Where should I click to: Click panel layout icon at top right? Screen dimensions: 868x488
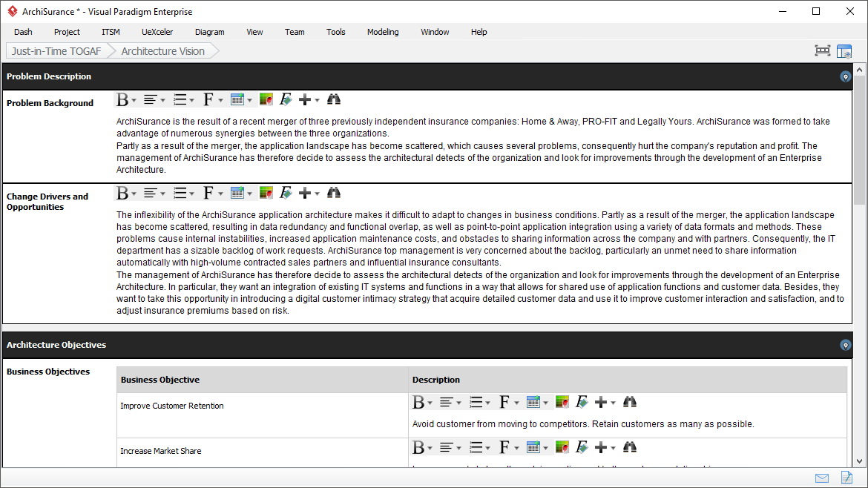click(844, 51)
